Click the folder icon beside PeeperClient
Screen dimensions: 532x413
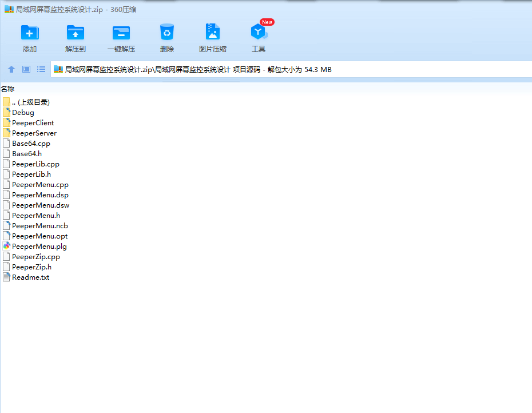click(x=6, y=122)
